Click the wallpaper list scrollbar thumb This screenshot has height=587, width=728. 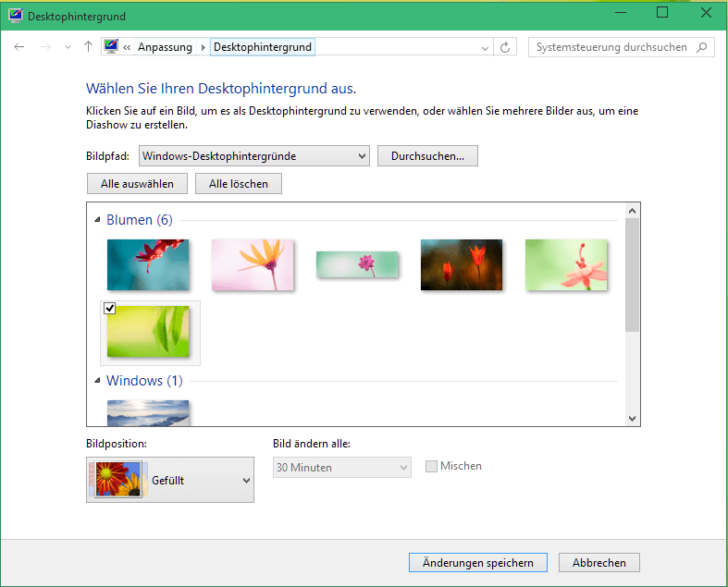coord(632,275)
